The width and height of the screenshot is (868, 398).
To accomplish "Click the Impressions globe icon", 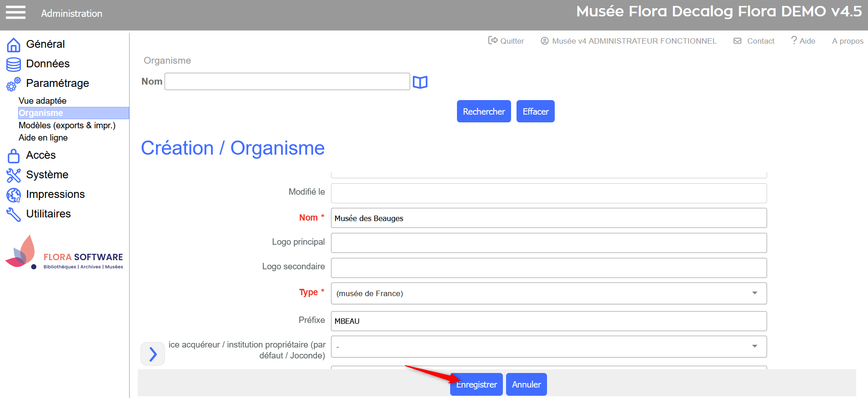I will [14, 195].
